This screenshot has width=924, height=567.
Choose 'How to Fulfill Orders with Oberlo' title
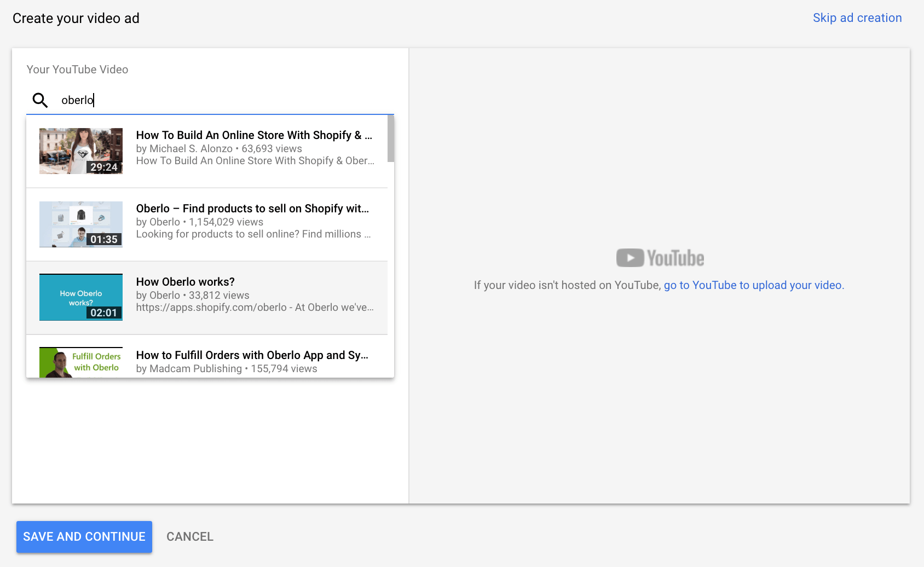tap(252, 355)
